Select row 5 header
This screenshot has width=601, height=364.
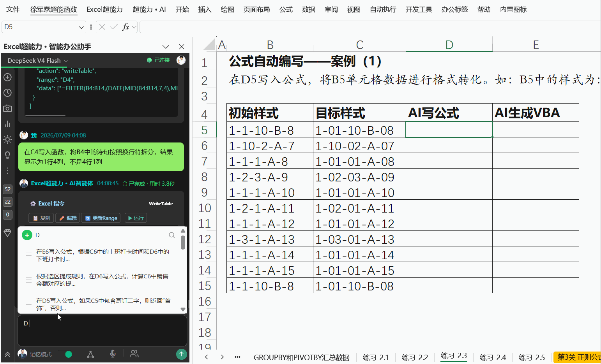tap(204, 130)
